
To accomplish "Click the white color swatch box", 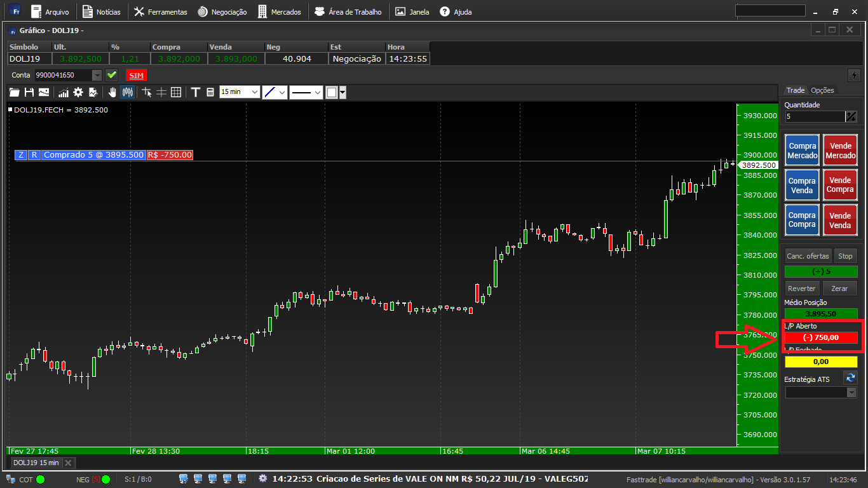I will click(332, 92).
